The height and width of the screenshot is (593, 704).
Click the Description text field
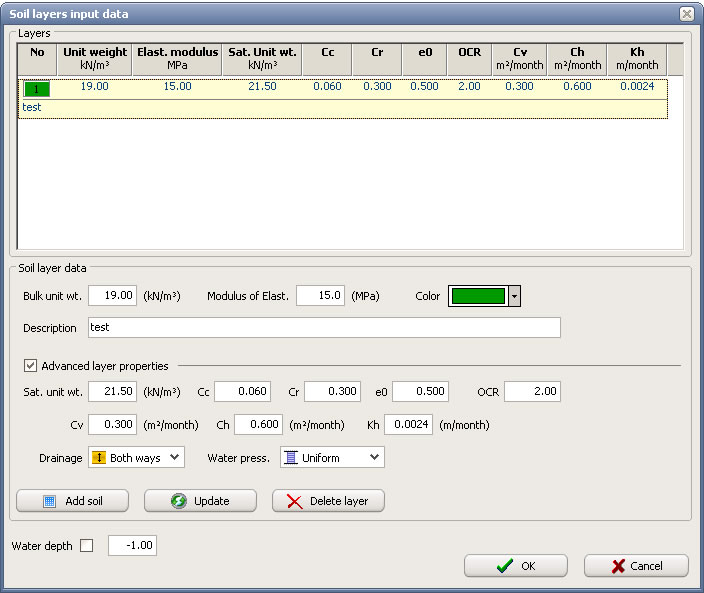pyautogui.click(x=322, y=328)
